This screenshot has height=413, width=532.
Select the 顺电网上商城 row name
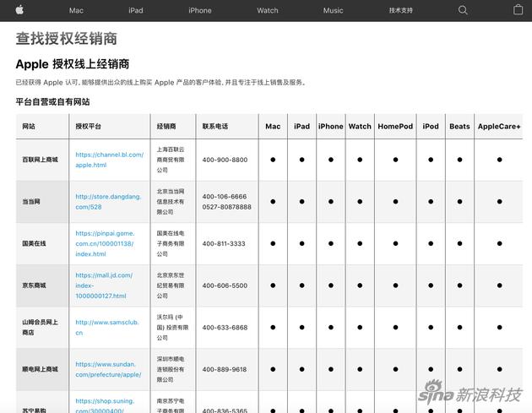pos(40,369)
